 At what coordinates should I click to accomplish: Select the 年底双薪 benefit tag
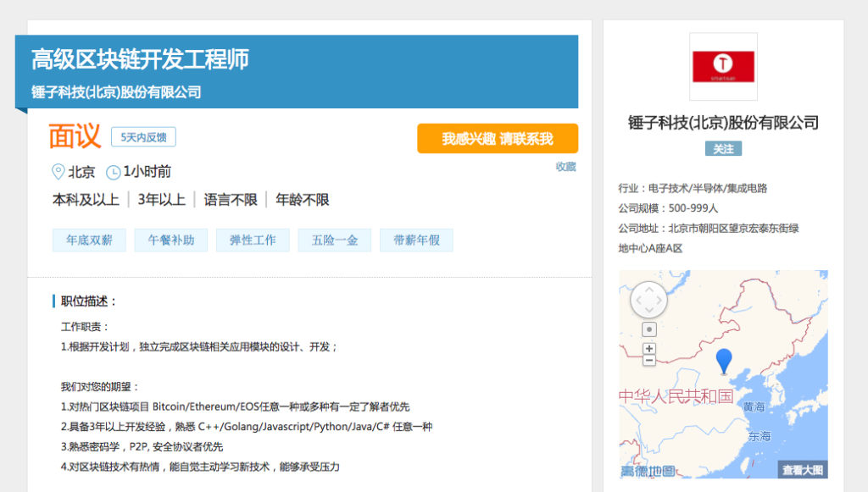89,240
